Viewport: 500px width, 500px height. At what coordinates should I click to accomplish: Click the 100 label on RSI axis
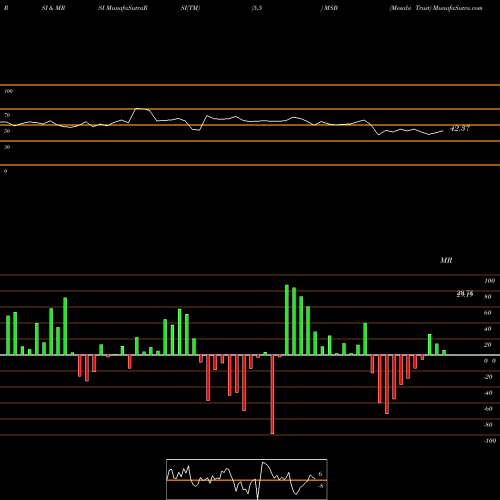coord(9,91)
